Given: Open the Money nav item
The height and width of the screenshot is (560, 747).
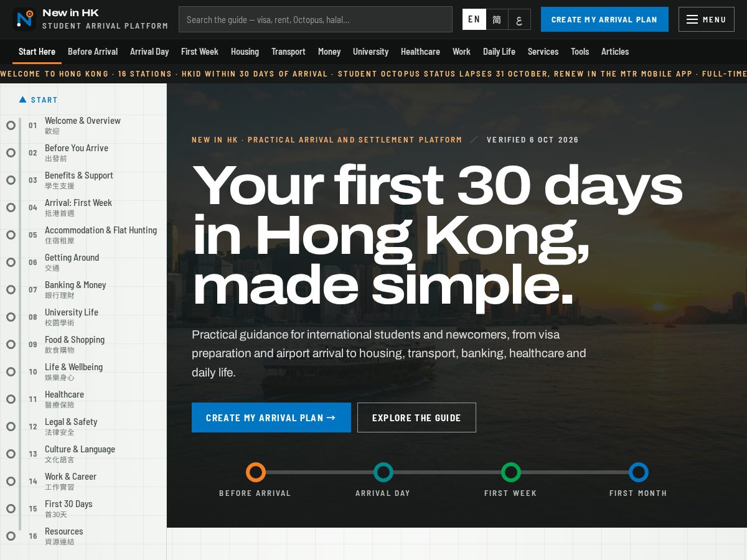Looking at the screenshot, I should tap(329, 52).
